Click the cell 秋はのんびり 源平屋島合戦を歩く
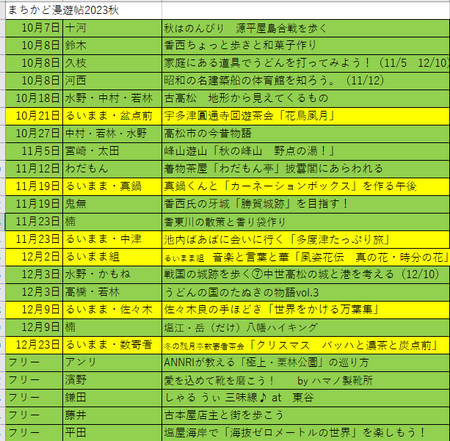Viewport: 450px width, 441px height. [306, 28]
